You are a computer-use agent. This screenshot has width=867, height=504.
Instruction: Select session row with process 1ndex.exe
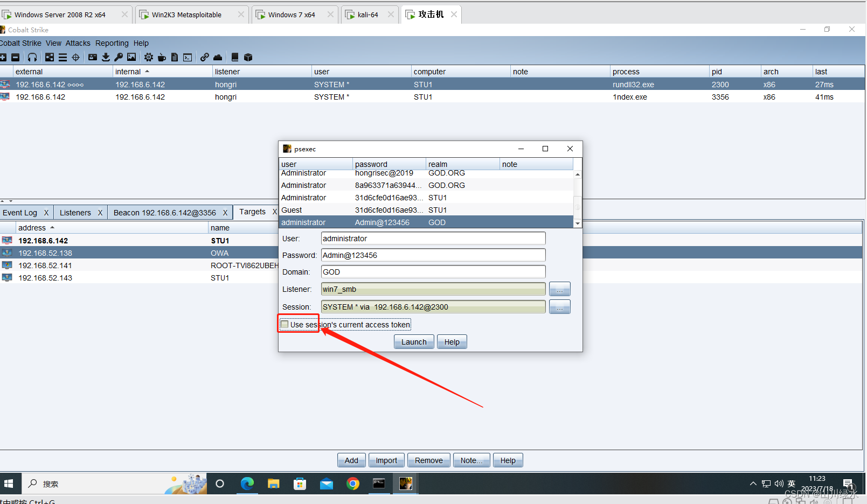coord(432,97)
